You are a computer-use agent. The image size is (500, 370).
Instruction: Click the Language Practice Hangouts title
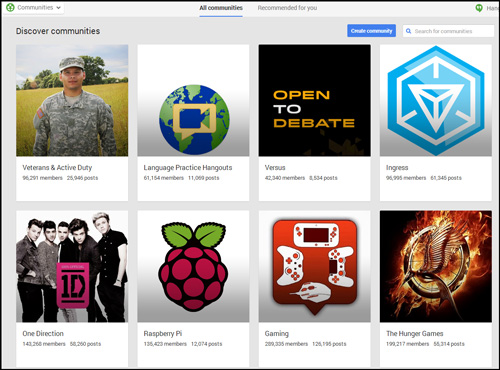pos(188,168)
